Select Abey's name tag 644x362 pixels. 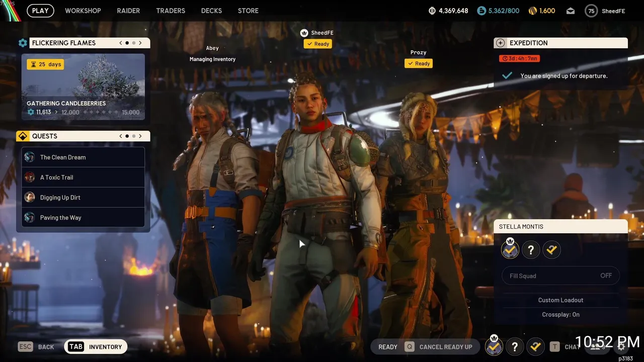click(x=212, y=48)
